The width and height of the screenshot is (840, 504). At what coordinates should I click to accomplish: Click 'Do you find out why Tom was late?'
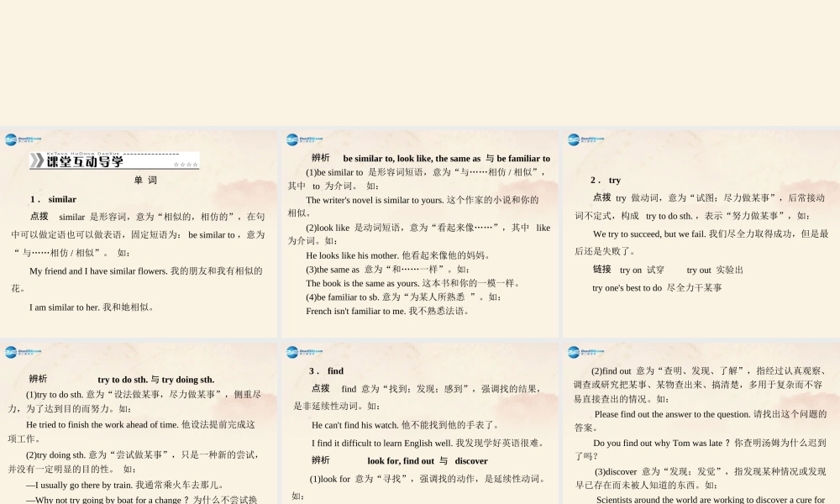coord(662,444)
